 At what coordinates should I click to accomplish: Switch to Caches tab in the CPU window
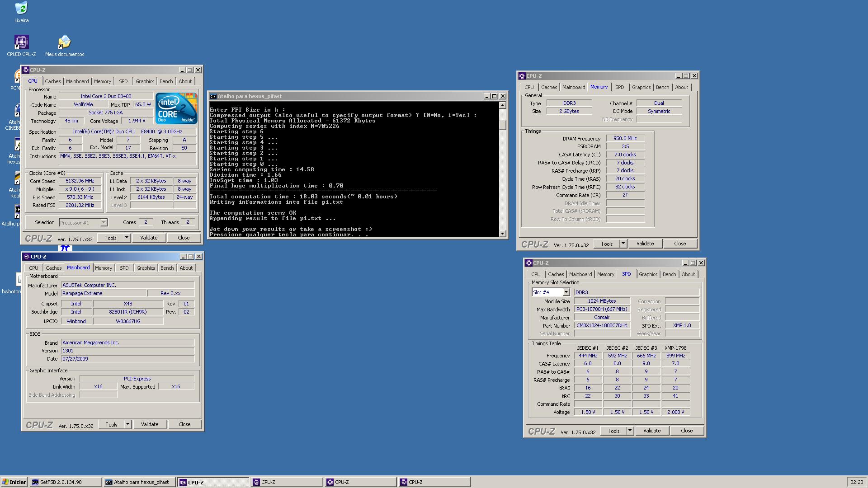click(52, 81)
